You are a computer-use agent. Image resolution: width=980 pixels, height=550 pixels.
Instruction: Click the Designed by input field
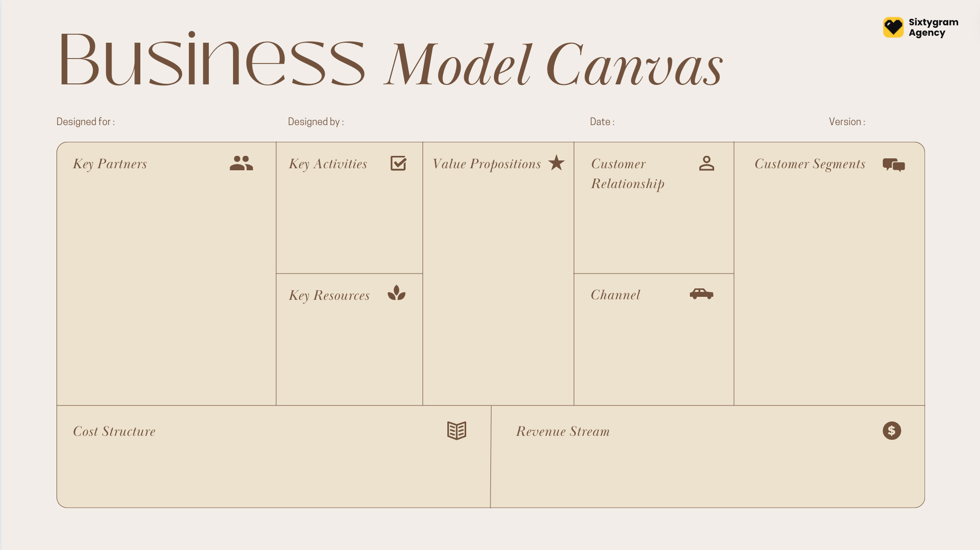(437, 122)
